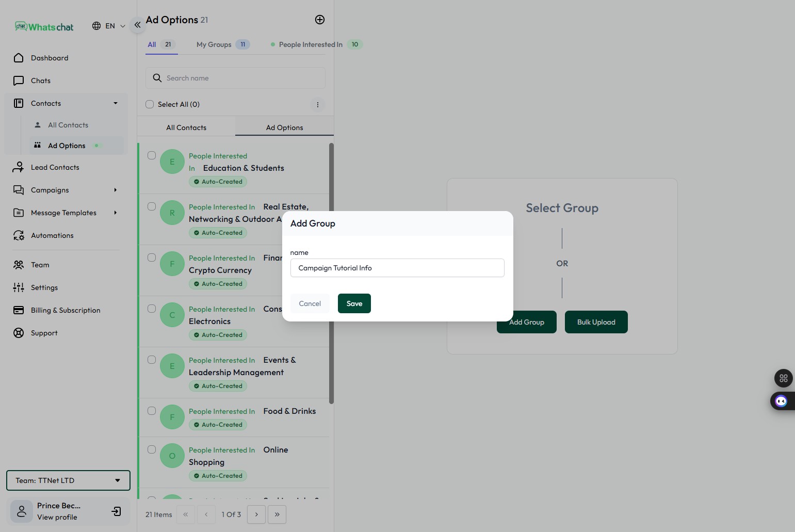Collapse the sidebar with double-chevron icon
Image resolution: width=795 pixels, height=532 pixels.
click(x=137, y=25)
